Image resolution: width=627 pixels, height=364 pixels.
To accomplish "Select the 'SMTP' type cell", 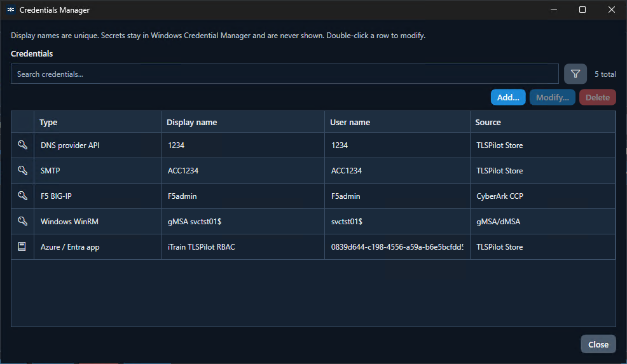I will click(x=97, y=171).
